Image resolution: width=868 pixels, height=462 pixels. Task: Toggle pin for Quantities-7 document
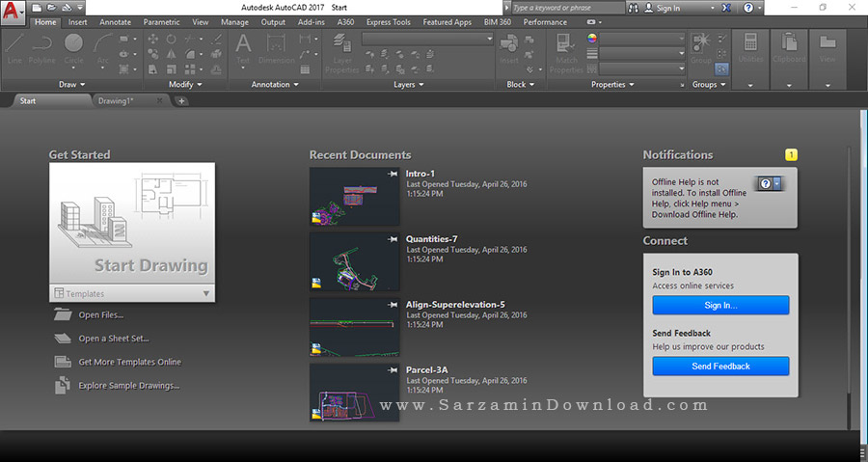point(393,239)
